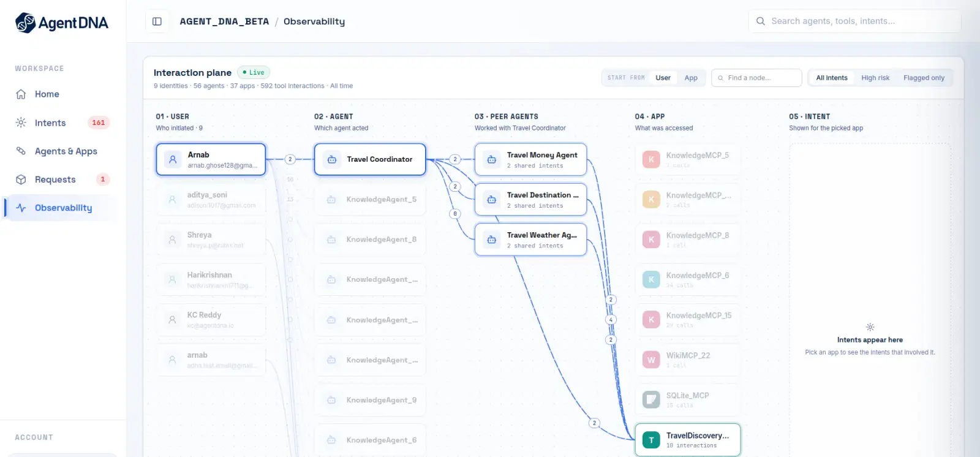This screenshot has width=980, height=457.
Task: Select the KnowledgeMCP_15 app node
Action: (687, 320)
